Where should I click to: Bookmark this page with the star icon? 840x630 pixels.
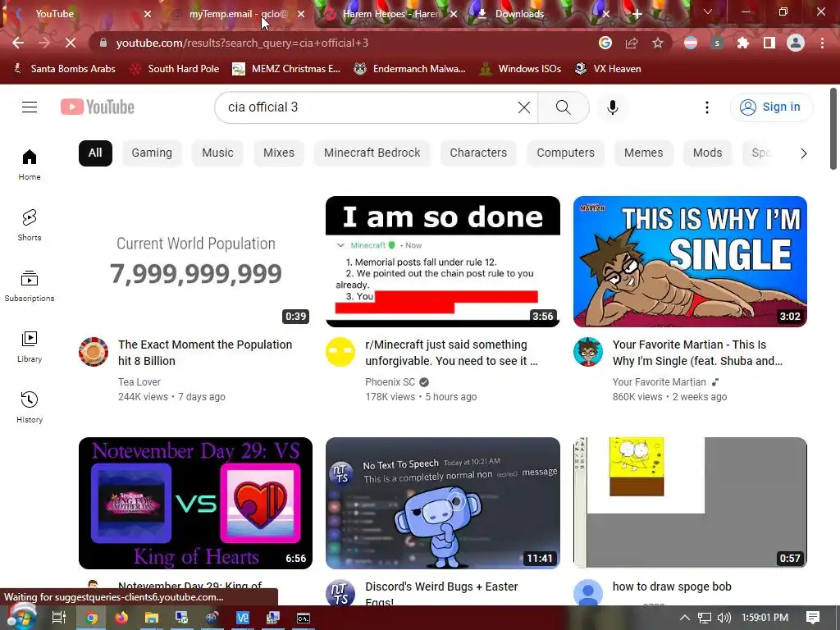658,43
